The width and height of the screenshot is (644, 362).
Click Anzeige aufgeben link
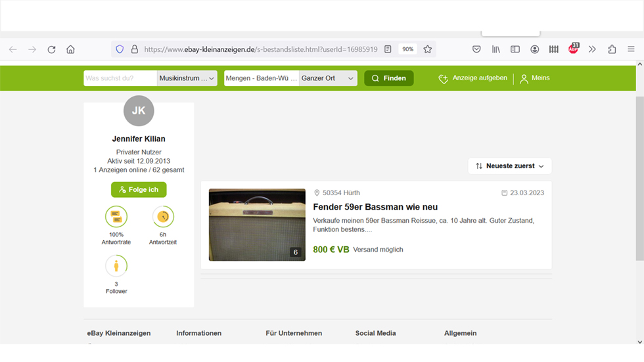(472, 78)
